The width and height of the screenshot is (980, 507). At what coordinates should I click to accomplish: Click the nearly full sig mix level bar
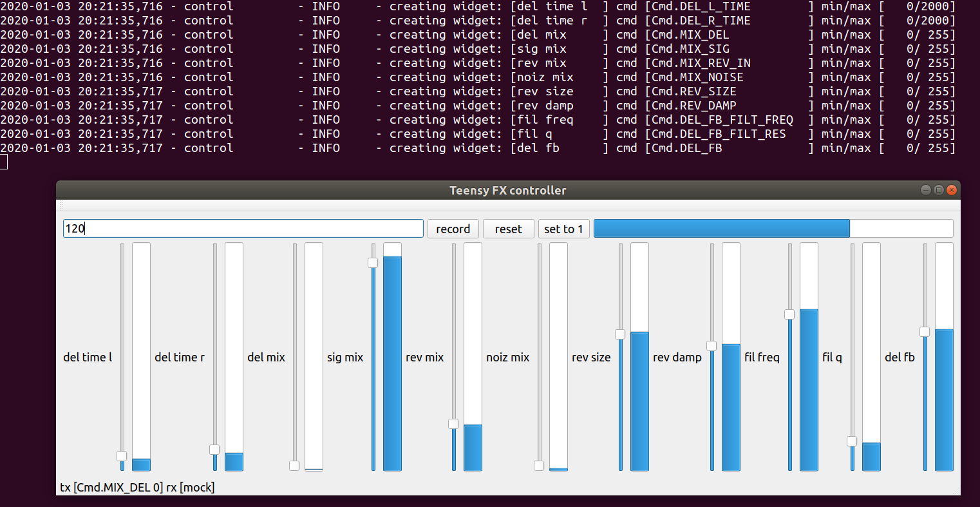392,357
